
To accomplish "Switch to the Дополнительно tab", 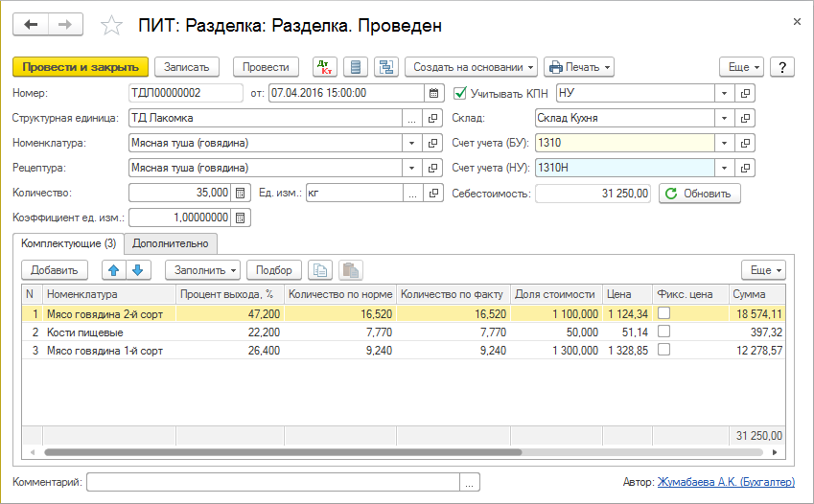I will tap(171, 243).
